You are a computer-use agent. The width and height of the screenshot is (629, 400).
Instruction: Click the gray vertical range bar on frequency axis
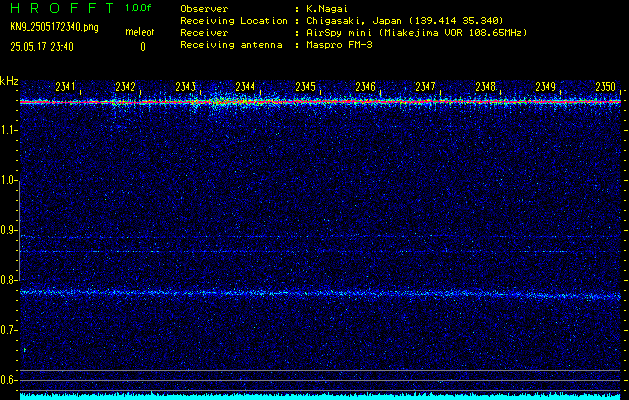pyautogui.click(x=20, y=231)
